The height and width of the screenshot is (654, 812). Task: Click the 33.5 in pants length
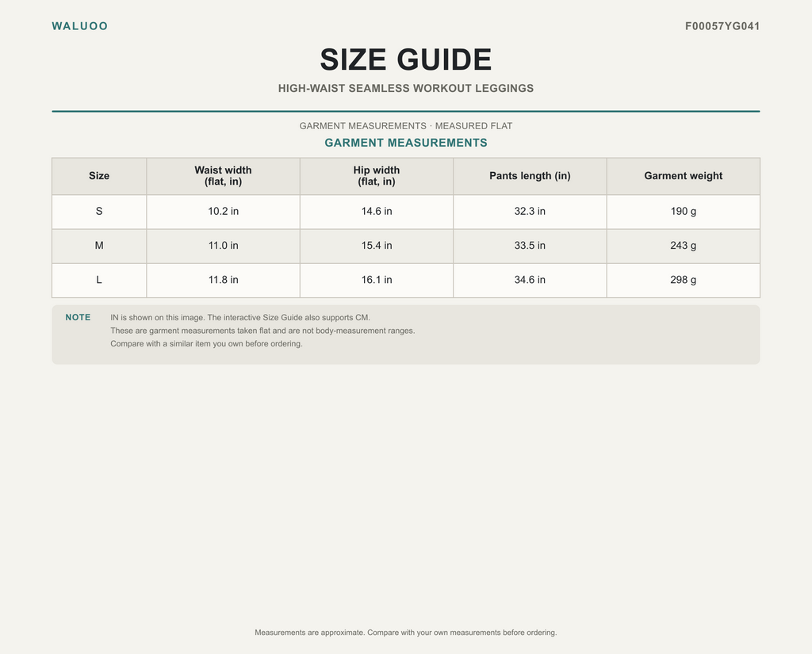click(530, 246)
